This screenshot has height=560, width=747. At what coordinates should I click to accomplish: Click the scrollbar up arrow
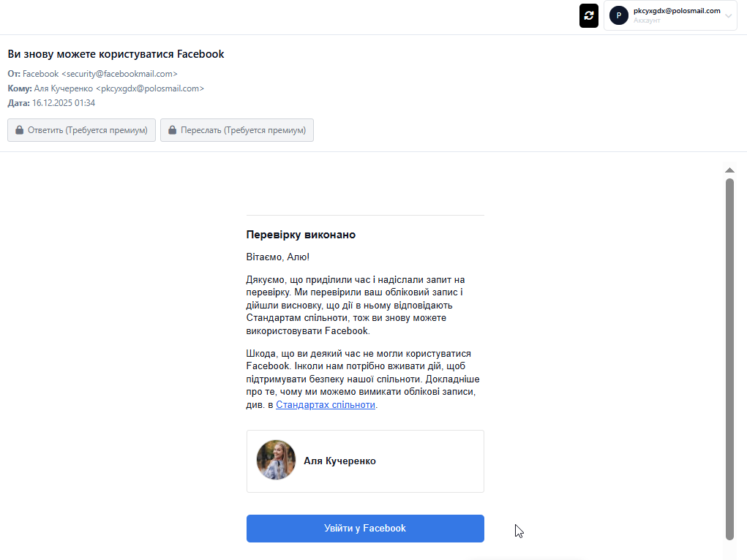point(729,170)
